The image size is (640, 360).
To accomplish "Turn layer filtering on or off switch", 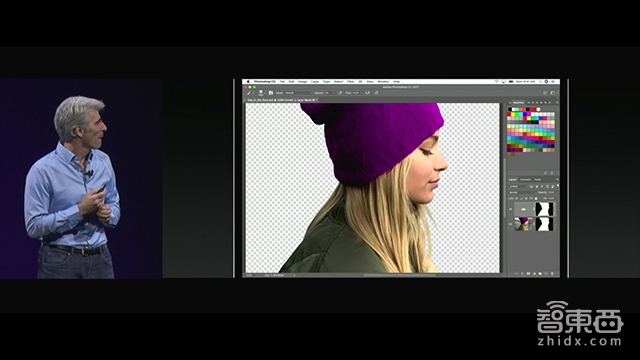I will pyautogui.click(x=558, y=186).
